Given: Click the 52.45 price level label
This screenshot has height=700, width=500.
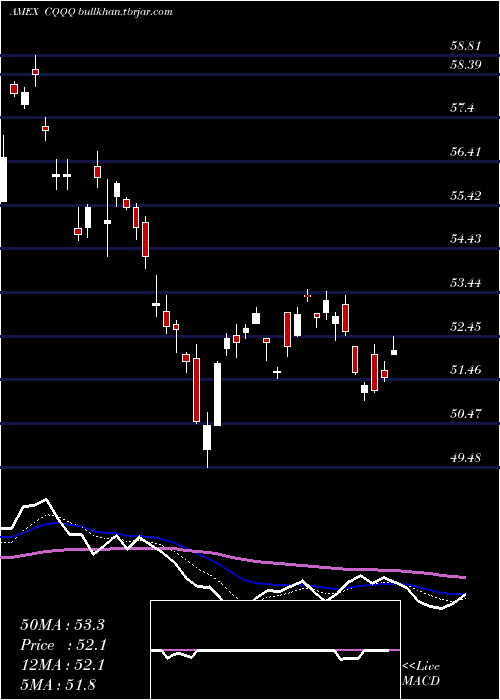Looking at the screenshot, I should coord(465,326).
